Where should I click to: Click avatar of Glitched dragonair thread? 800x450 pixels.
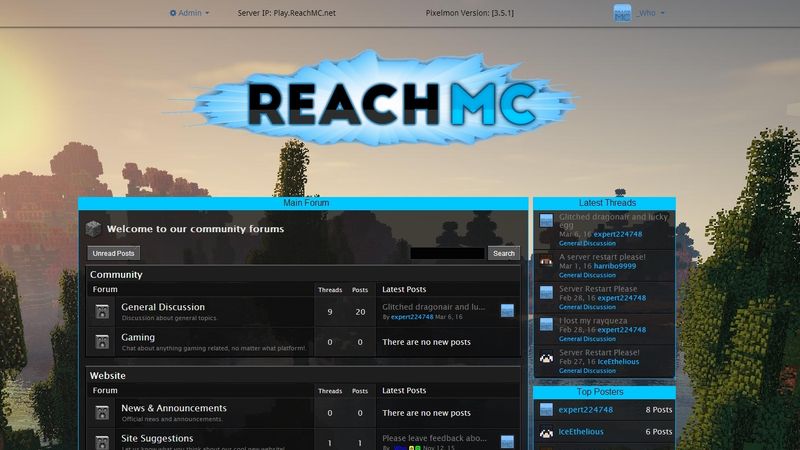(x=546, y=220)
